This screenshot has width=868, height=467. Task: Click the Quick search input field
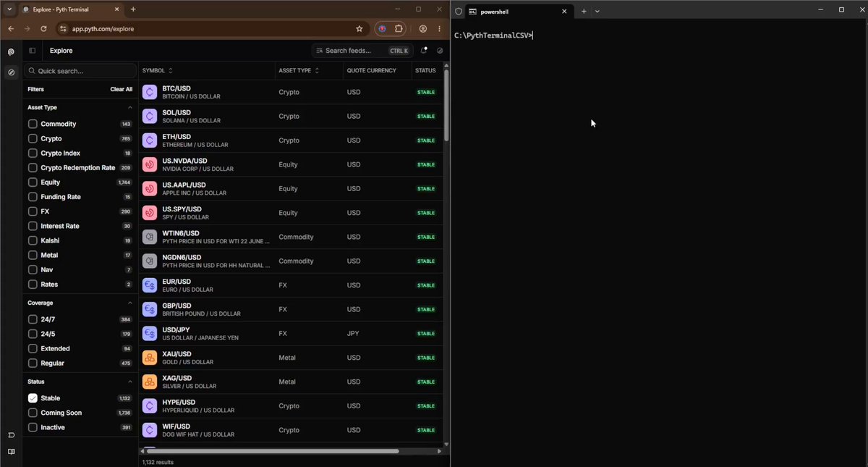80,71
